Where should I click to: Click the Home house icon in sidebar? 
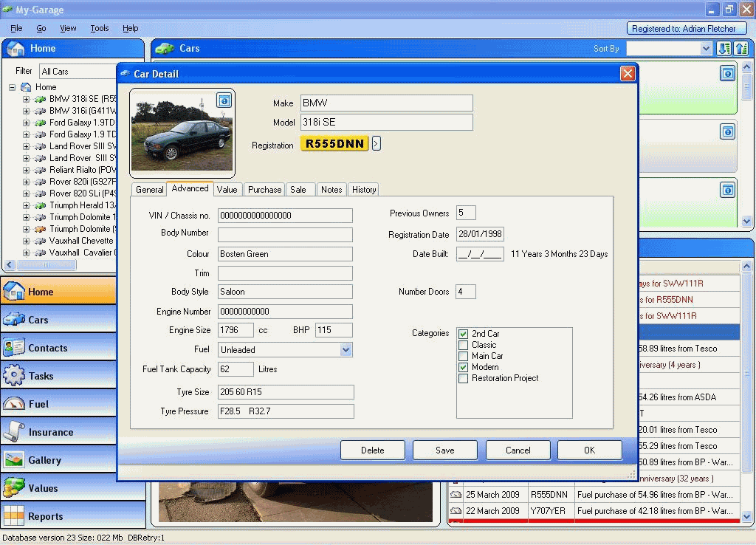point(14,291)
